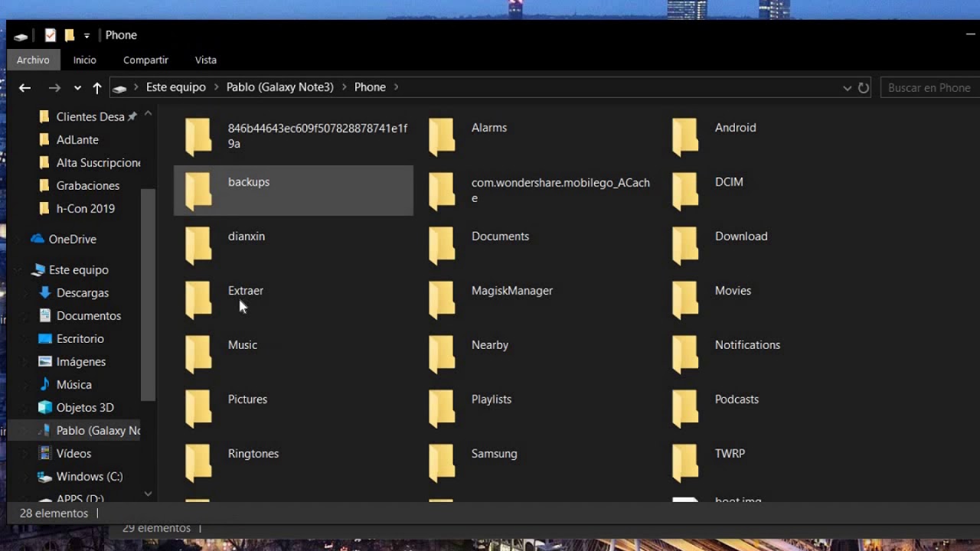
Task: Expand chevron after Phone breadcrumb
Action: click(x=396, y=87)
